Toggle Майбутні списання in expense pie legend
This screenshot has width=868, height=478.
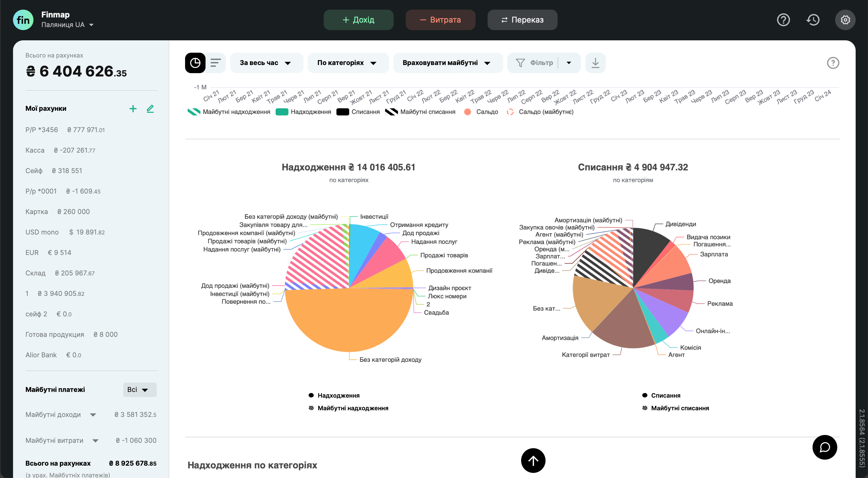[679, 408]
